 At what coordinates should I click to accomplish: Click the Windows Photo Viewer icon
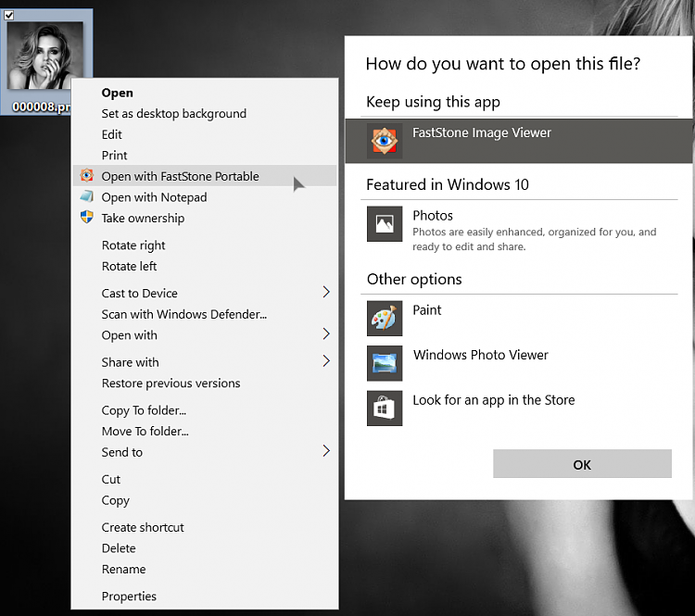click(x=385, y=363)
